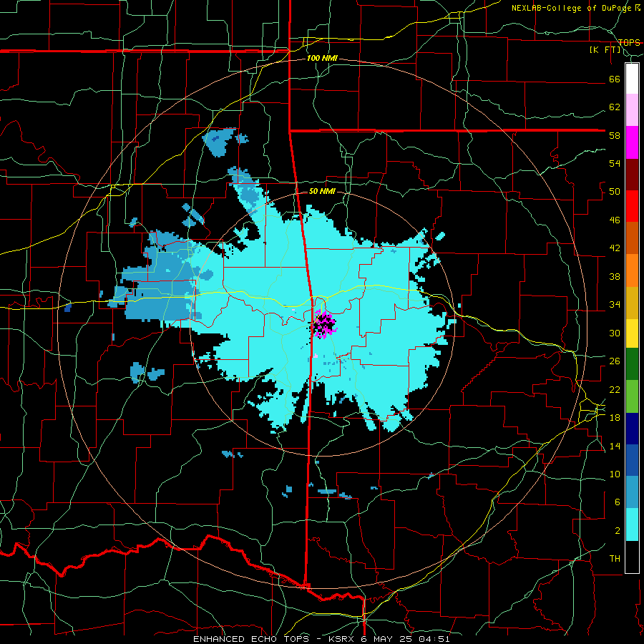Click the magenta echo core at the radar site

coord(323,324)
